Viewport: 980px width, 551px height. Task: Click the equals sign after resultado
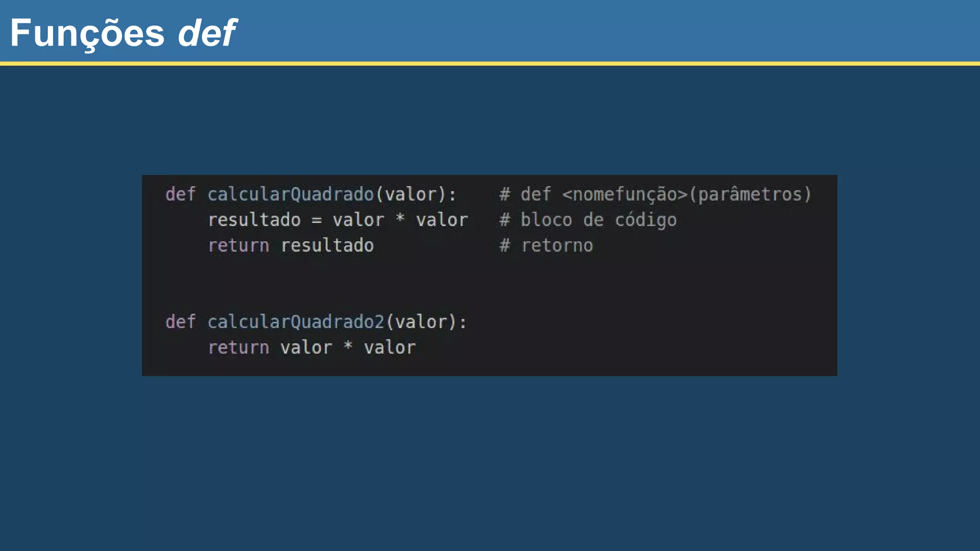[x=317, y=220]
